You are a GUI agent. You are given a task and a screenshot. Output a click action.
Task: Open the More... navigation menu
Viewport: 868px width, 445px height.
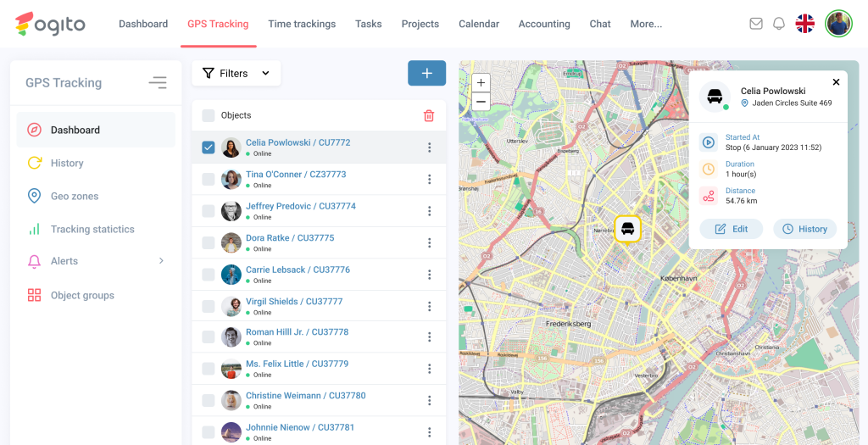tap(646, 24)
